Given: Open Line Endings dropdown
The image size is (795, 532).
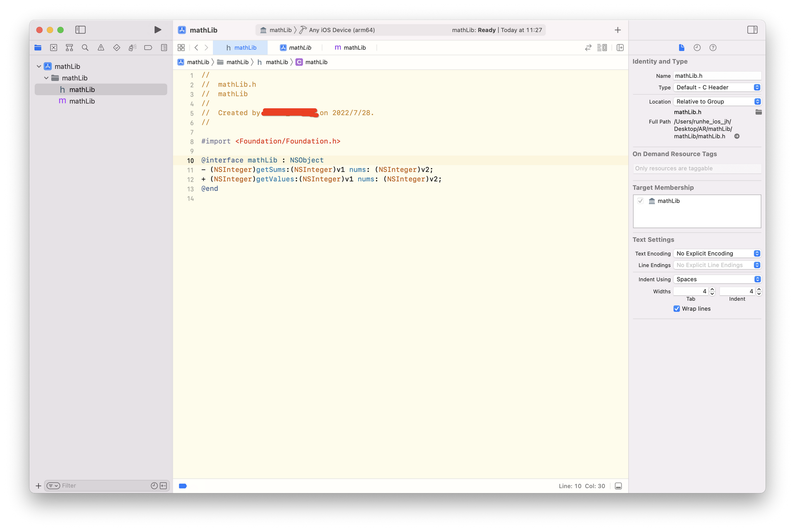Looking at the screenshot, I should coord(717,265).
